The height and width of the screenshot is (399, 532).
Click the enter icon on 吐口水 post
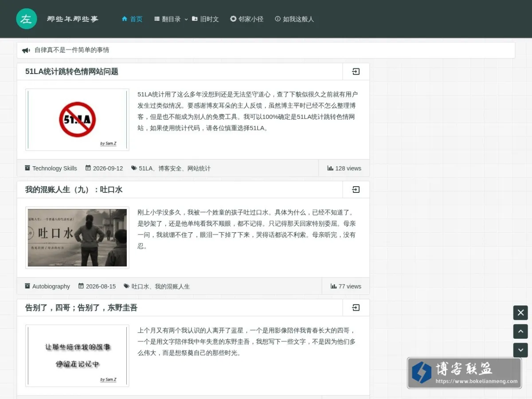[356, 190]
